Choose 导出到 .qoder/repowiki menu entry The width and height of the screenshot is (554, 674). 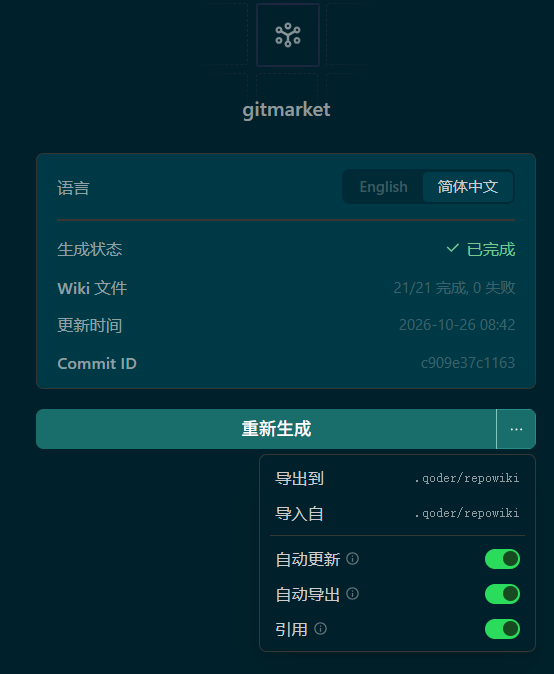pos(397,478)
